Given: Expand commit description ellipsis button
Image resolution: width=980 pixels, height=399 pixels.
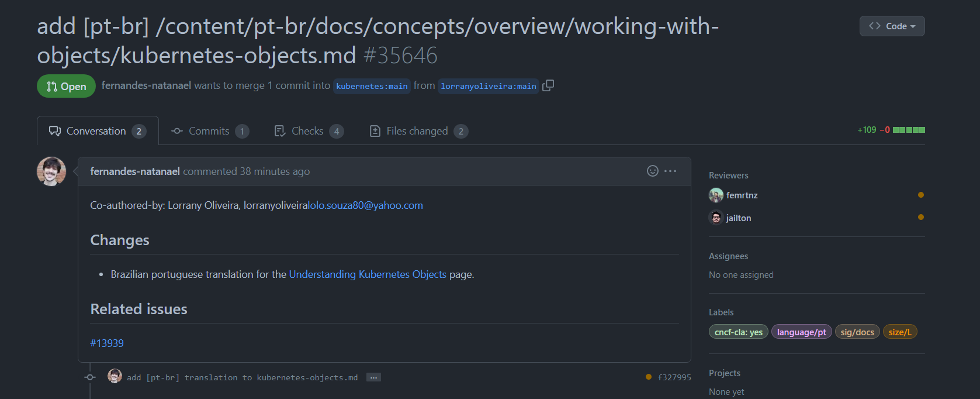Looking at the screenshot, I should tap(373, 377).
